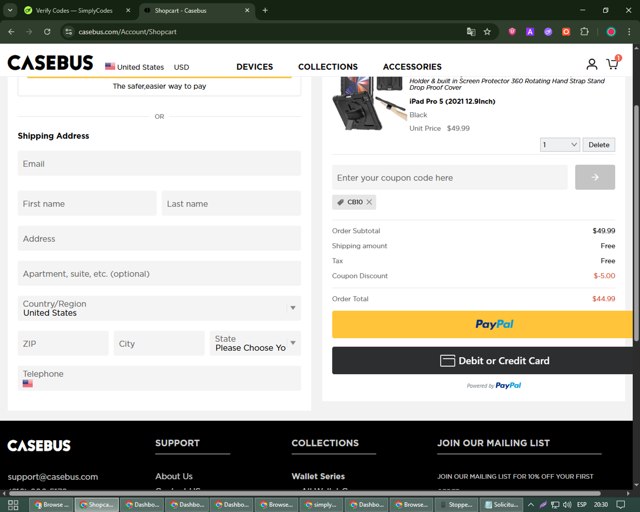Click the support@casebus.com email link
Image resolution: width=640 pixels, height=512 pixels.
point(53,477)
